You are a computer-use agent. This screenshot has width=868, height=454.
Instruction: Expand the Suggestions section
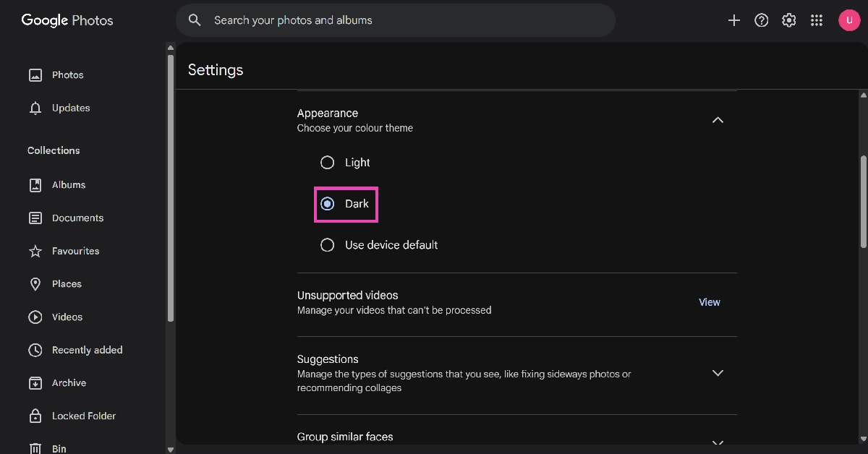pyautogui.click(x=718, y=373)
